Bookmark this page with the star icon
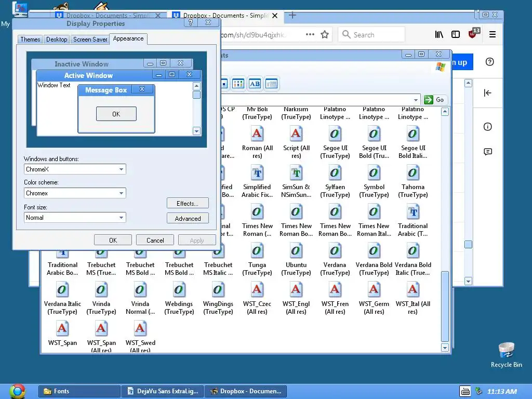Viewport: 532px width, 399px height. point(325,35)
